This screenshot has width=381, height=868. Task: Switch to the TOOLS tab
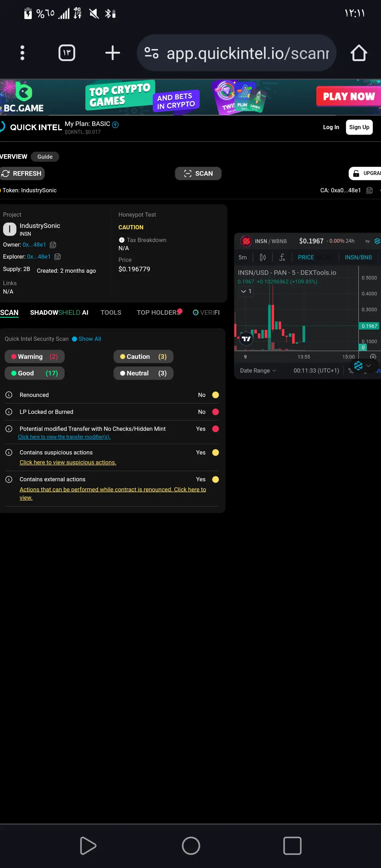(111, 313)
